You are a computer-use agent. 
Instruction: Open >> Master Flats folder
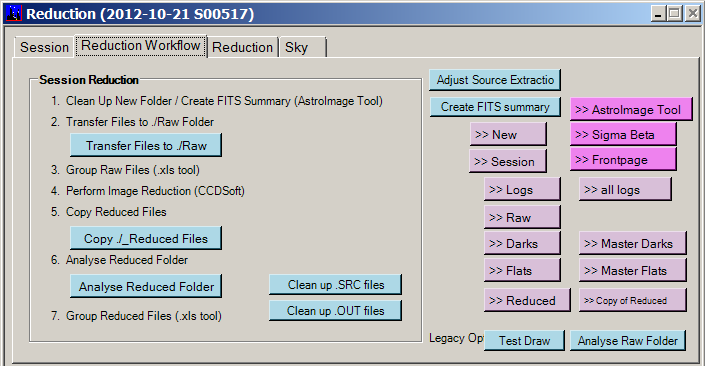pyautogui.click(x=633, y=270)
